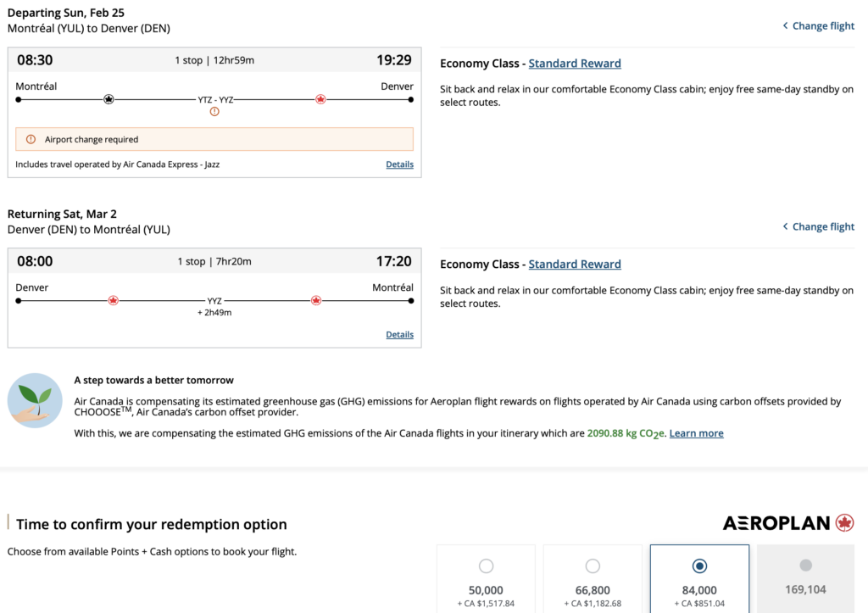
Task: Click the Airport change required banner
Action: click(x=214, y=139)
